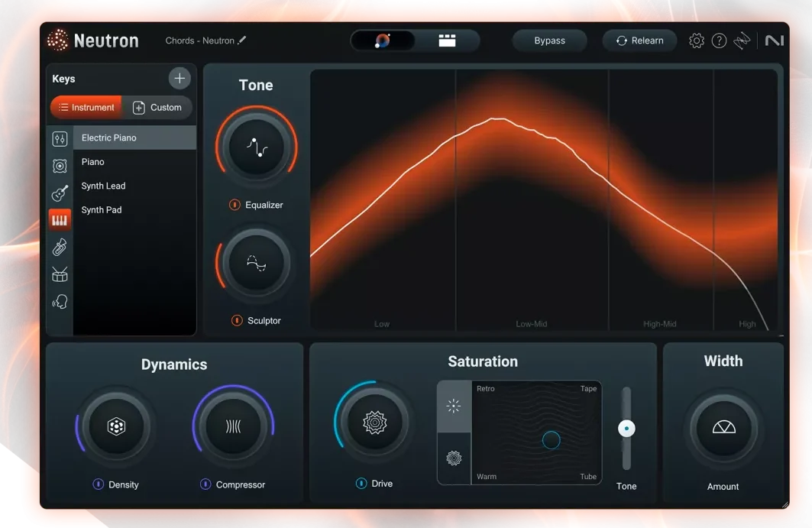812x528 pixels.
Task: Click the Tape corner label
Action: 588,389
